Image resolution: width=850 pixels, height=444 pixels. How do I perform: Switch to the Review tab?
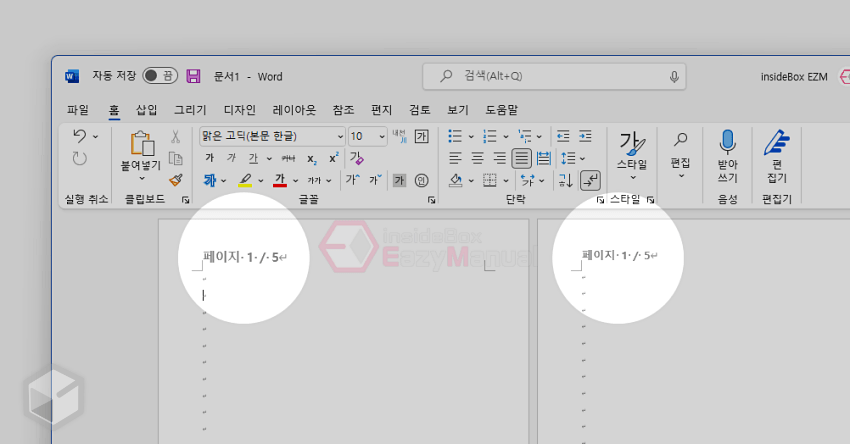click(x=420, y=110)
